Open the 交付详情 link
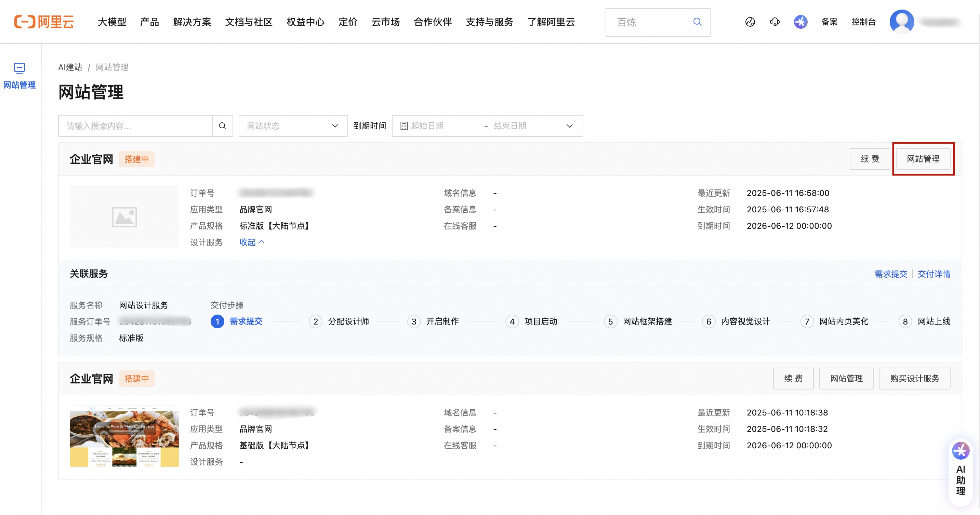The width and height of the screenshot is (980, 515). point(933,274)
